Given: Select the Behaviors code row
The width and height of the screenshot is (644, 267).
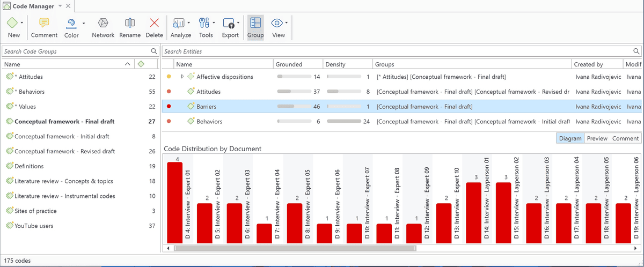Looking at the screenshot, I should tap(401, 122).
